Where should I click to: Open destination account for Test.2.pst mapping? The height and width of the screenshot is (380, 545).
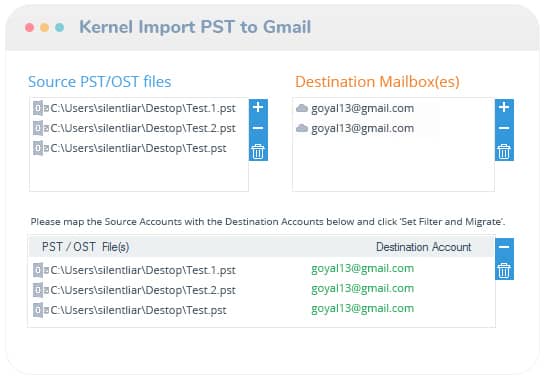pyautogui.click(x=363, y=289)
